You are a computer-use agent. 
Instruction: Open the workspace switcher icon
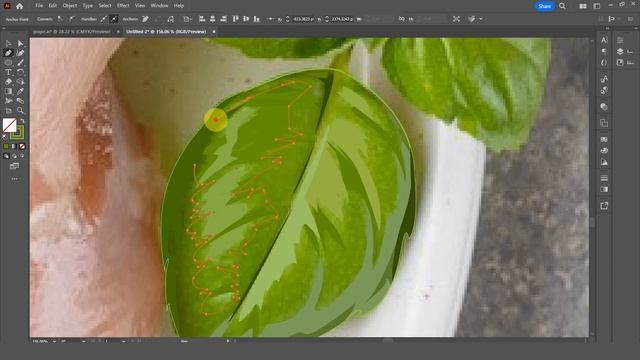pyautogui.click(x=596, y=6)
